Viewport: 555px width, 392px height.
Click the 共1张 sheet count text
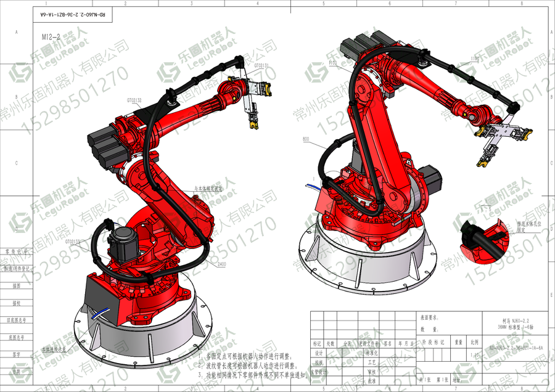[x=425, y=380]
